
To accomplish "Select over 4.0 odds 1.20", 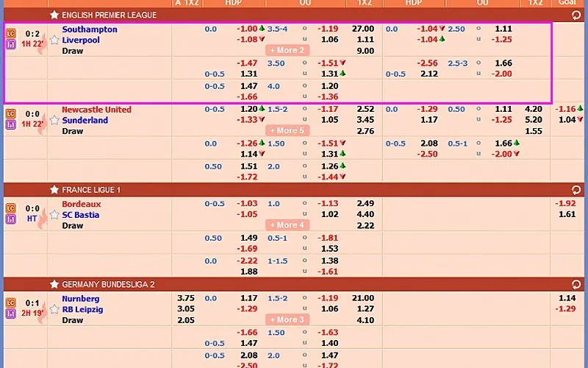I will pyautogui.click(x=329, y=86).
